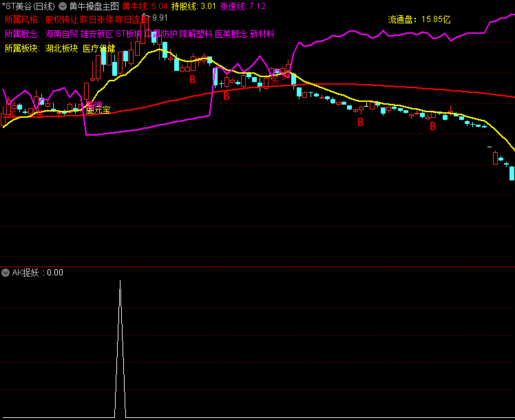
Task: Select the 昨日涨停 style tag
Action: point(96,19)
